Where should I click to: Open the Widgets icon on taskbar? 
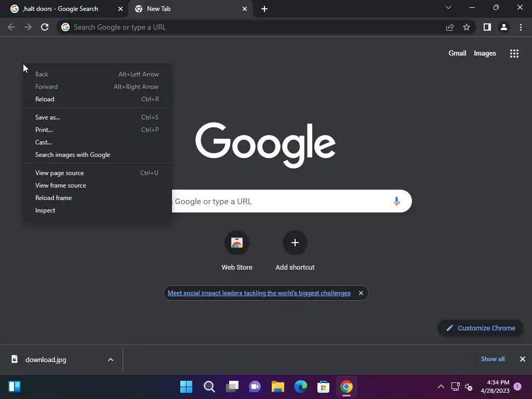(x=15, y=387)
